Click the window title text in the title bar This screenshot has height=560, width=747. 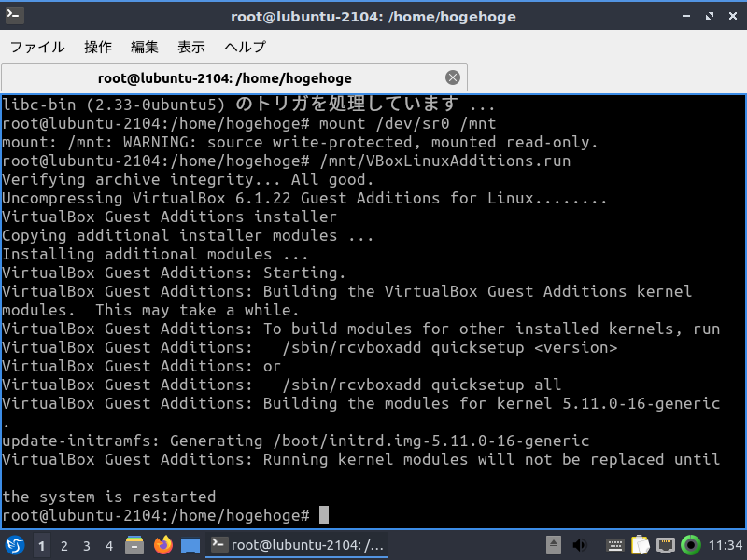[373, 17]
